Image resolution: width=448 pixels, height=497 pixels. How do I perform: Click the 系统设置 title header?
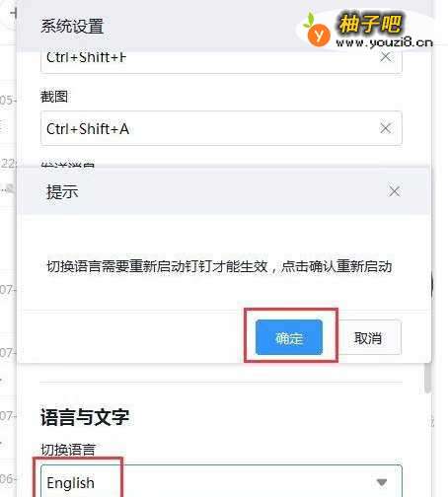[x=72, y=26]
